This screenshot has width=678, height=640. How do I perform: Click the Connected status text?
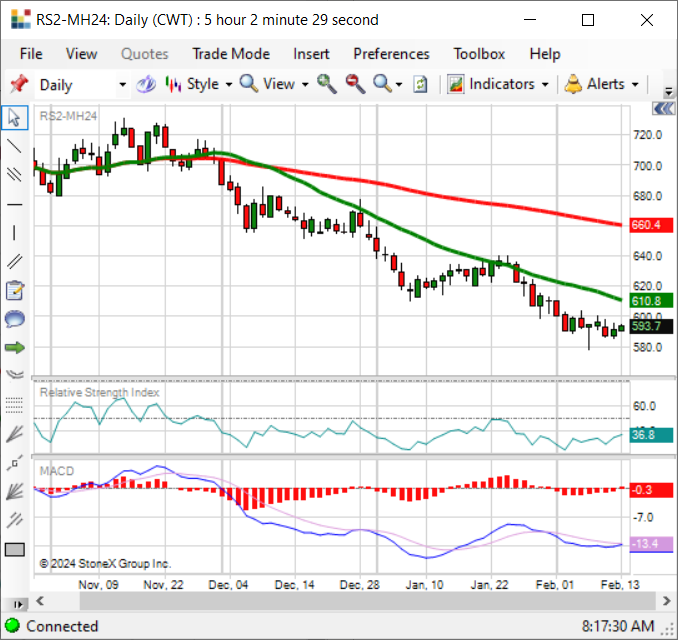pyautogui.click(x=62, y=626)
